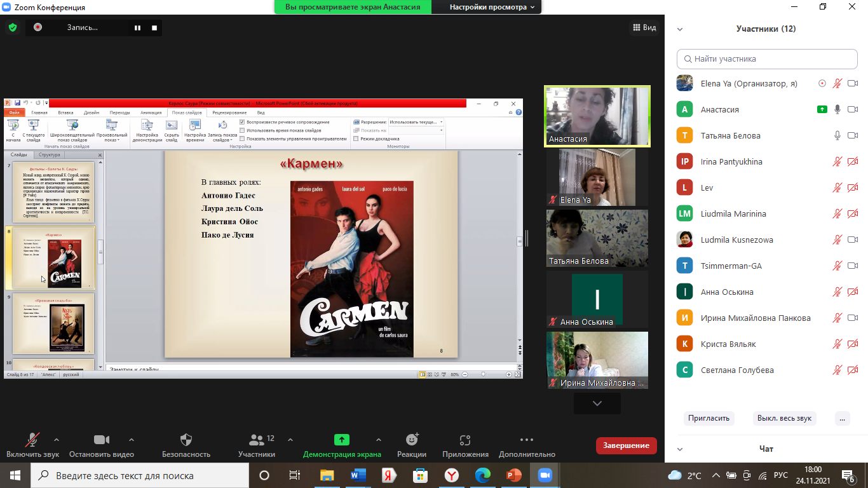Select Анна Оськина video tile

click(597, 299)
